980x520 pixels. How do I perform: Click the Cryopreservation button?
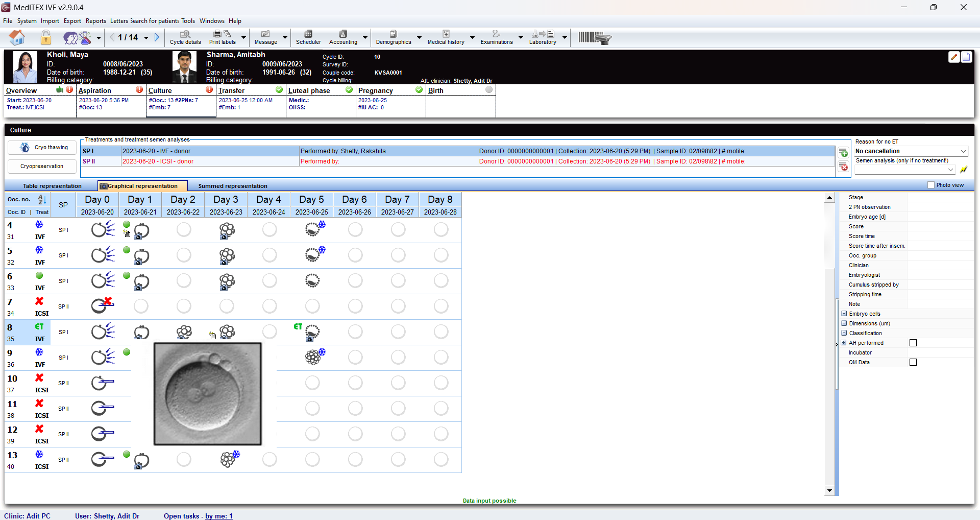click(42, 167)
